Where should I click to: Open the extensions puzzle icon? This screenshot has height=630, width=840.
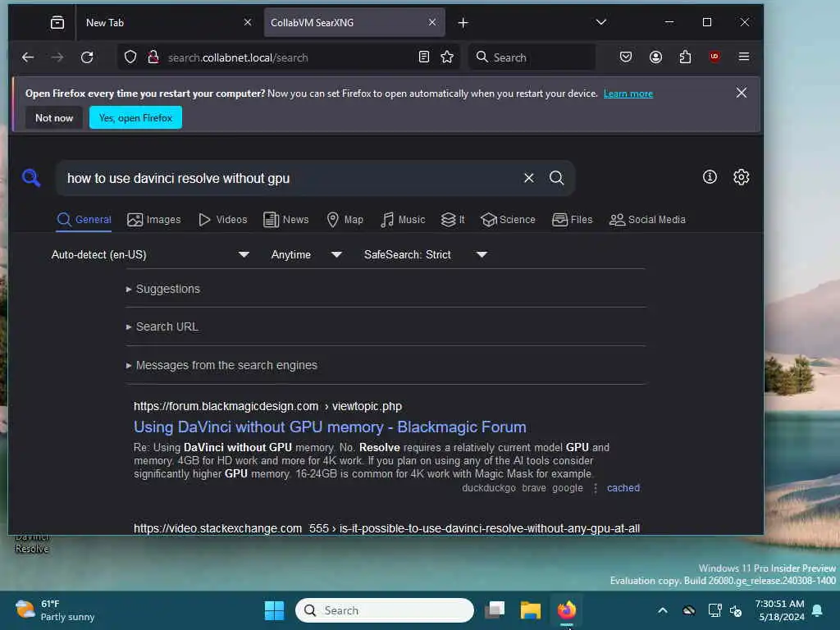685,57
